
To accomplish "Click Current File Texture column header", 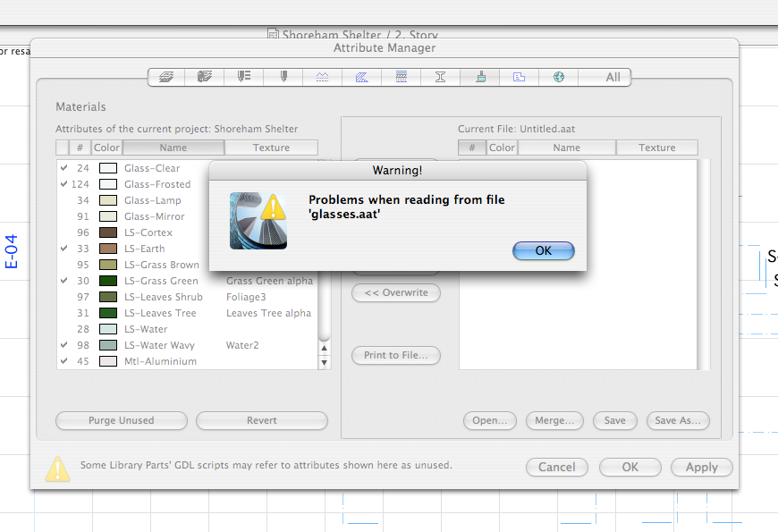I will tap(657, 148).
